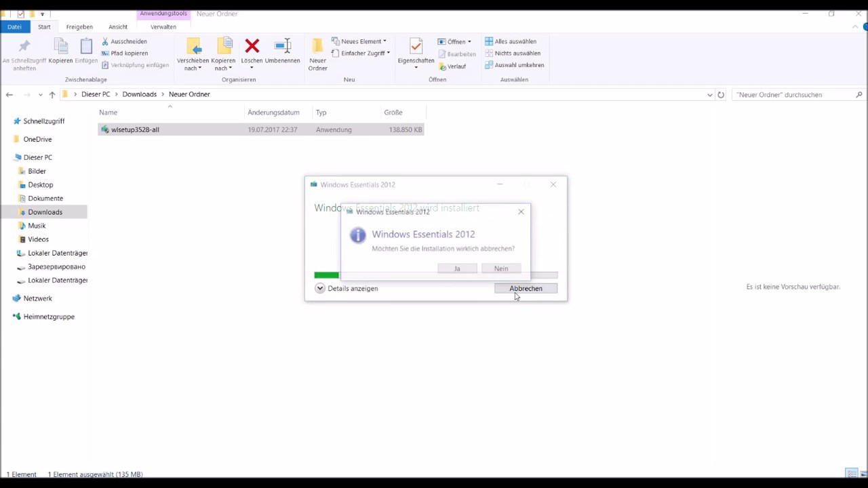Open Heimnetzgruppe in the sidebar
Image resolution: width=868 pixels, height=488 pixels.
(49, 317)
